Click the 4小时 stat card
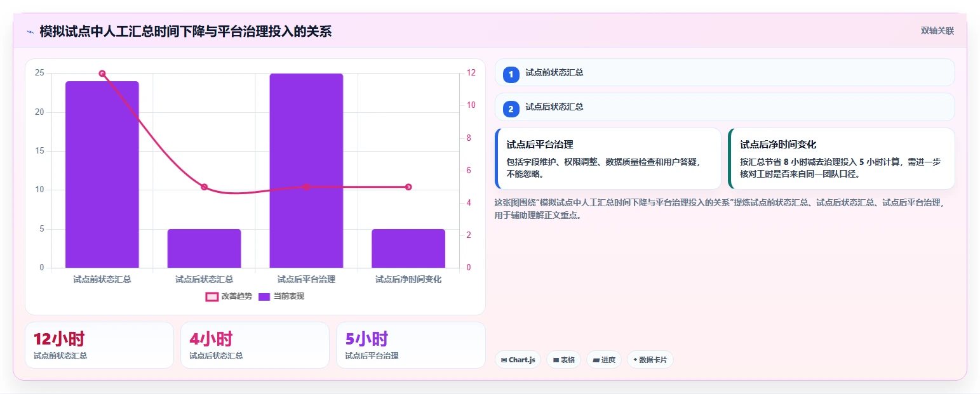Image resolution: width=980 pixels, height=394 pixels. coord(255,345)
